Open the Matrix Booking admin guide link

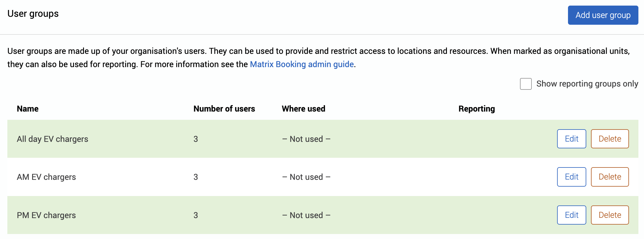[x=302, y=64]
